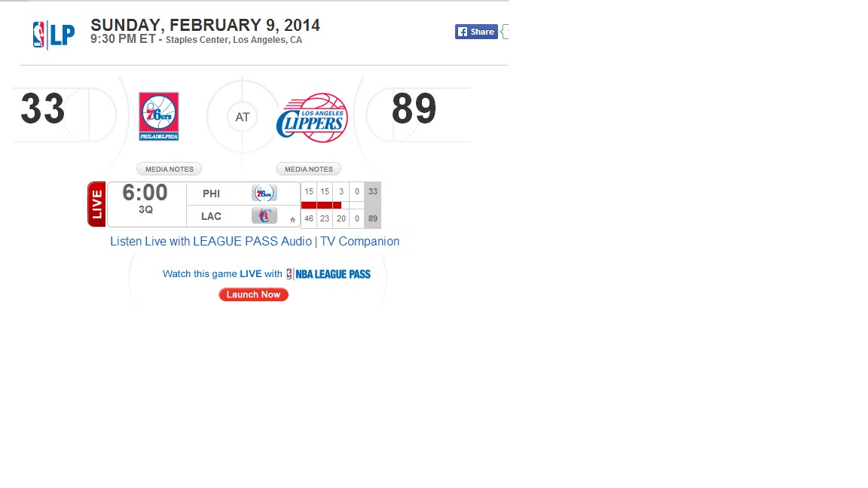Click the AT circle between team logos
Screen dimensions: 868x488
(243, 117)
